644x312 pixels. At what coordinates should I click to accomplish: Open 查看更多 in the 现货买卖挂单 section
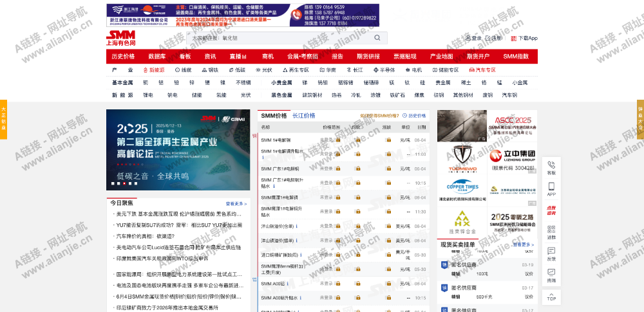(523, 244)
